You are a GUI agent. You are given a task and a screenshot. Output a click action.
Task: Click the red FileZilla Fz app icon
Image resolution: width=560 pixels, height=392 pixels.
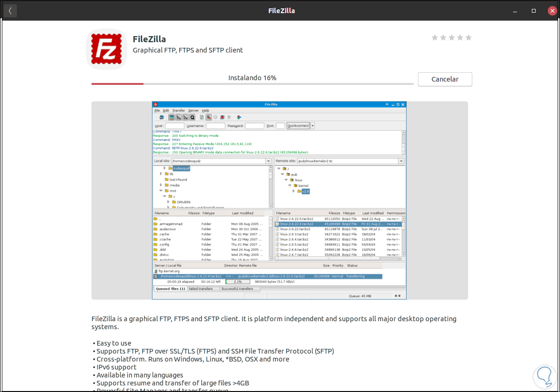click(x=106, y=49)
